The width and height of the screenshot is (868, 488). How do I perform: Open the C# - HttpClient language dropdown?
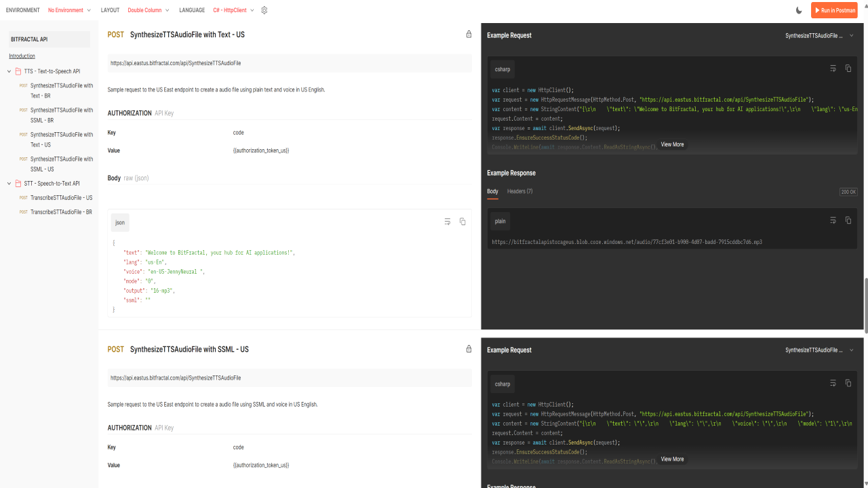[x=234, y=10]
